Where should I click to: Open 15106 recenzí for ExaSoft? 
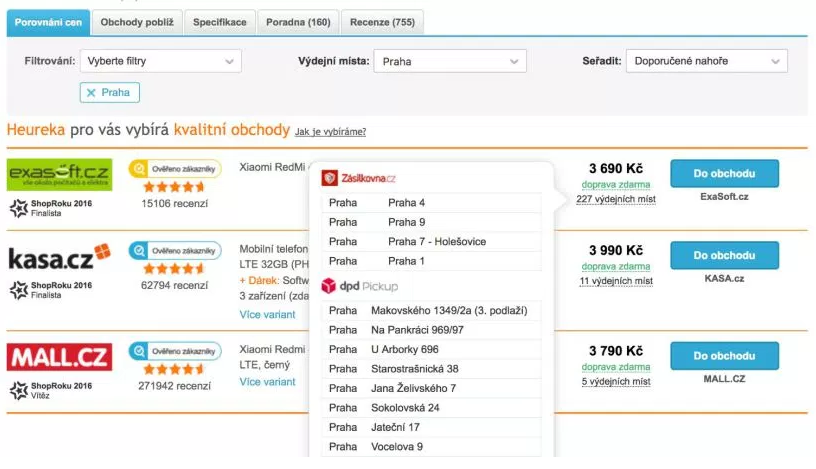(x=174, y=204)
